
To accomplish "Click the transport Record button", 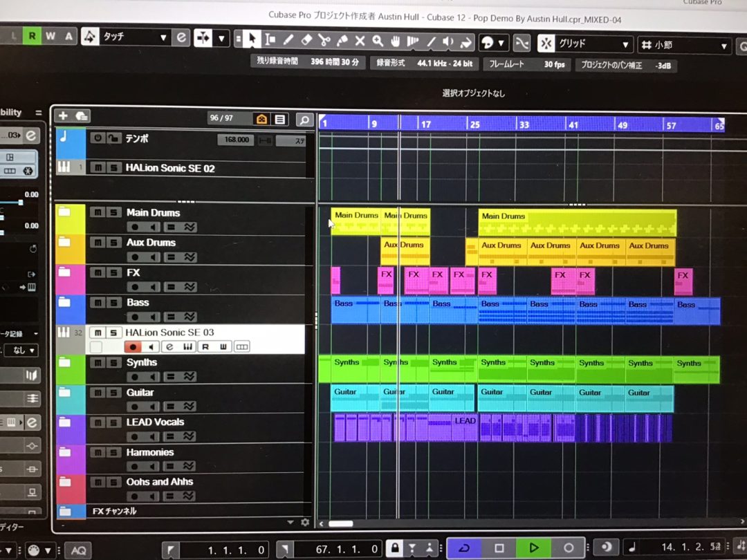I will 569,548.
